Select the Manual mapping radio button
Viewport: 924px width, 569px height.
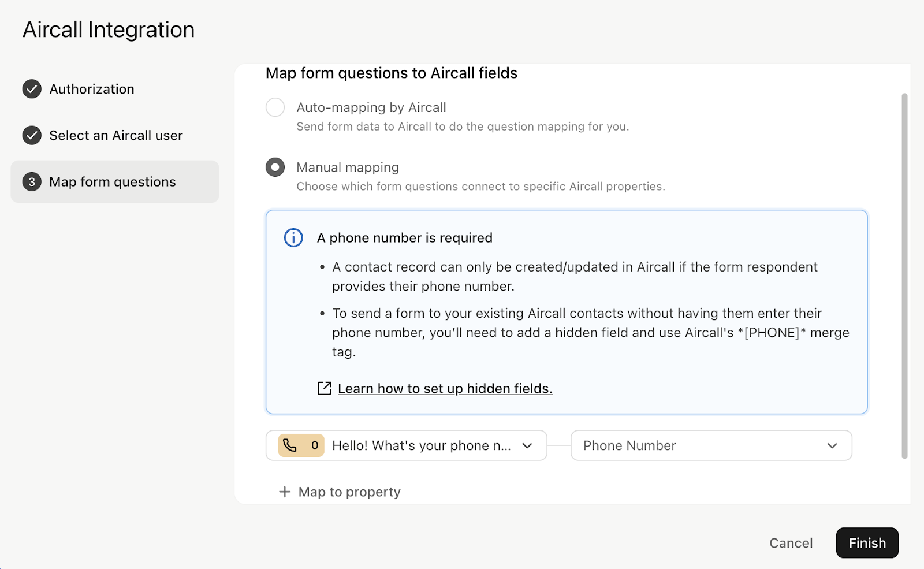click(275, 168)
